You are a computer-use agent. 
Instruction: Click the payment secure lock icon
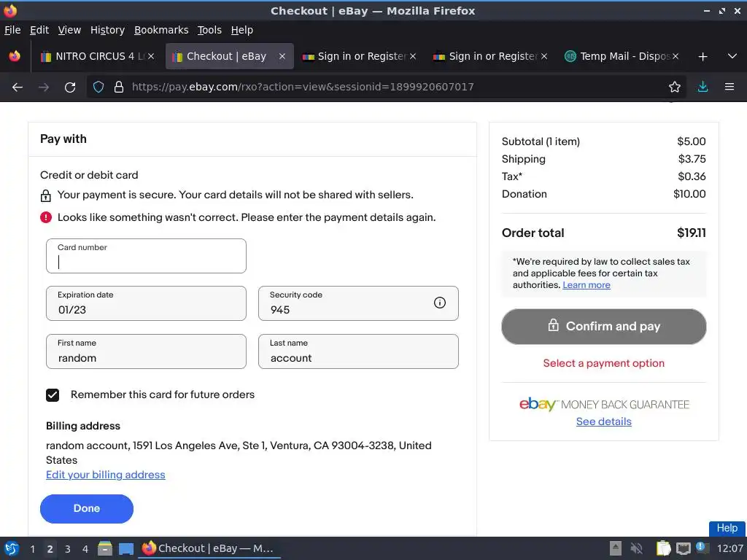46,195
